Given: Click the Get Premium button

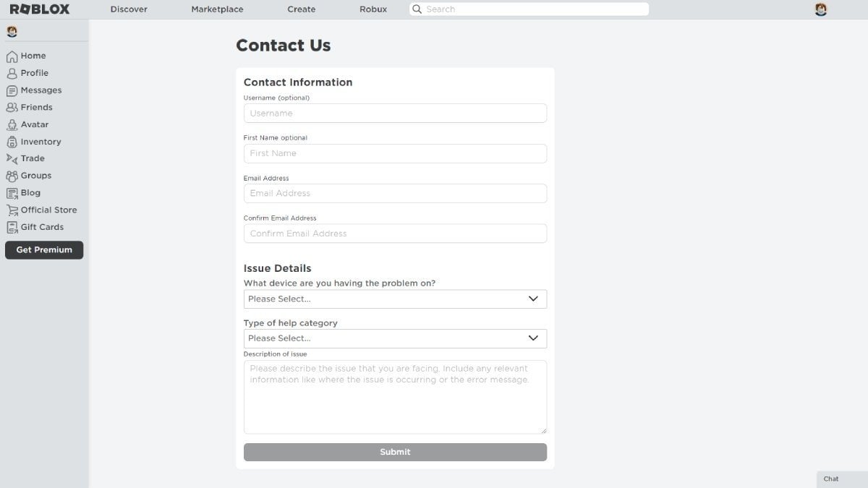Looking at the screenshot, I should coord(44,250).
